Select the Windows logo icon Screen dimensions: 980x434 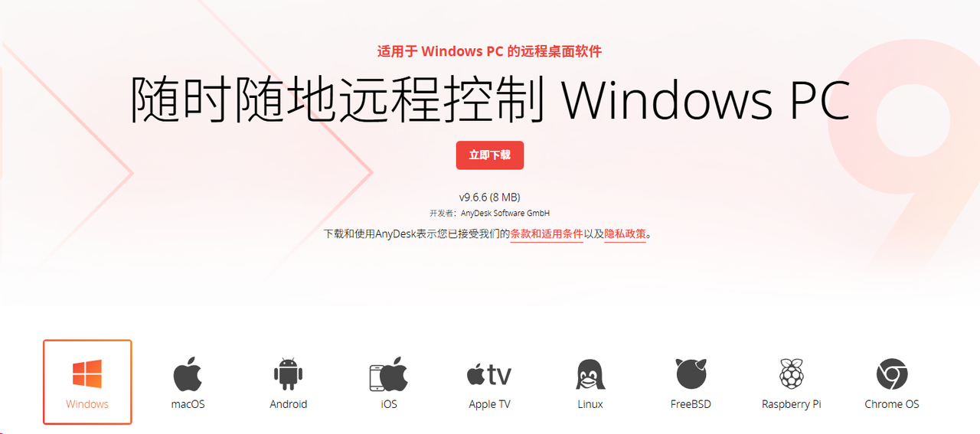coord(87,374)
